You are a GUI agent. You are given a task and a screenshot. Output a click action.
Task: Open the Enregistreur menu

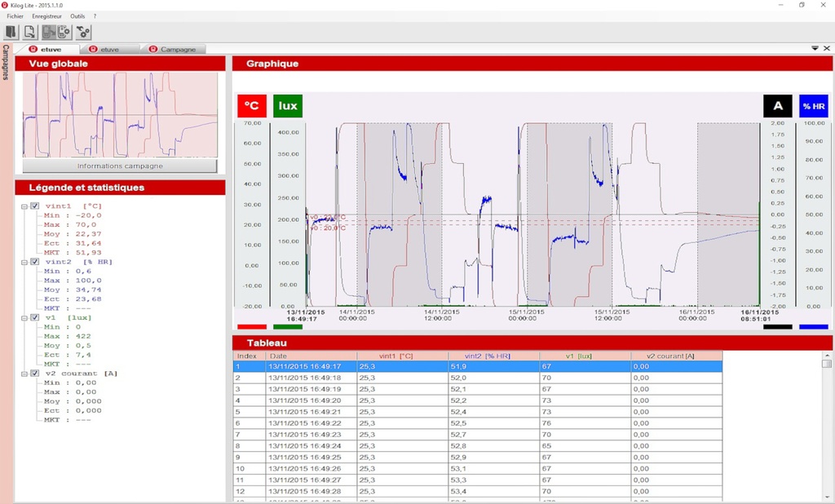point(46,16)
